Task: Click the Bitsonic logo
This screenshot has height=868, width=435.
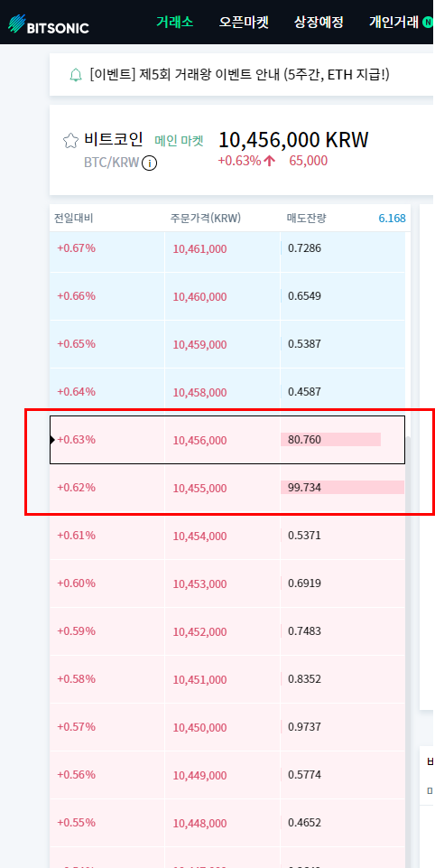Action: [x=48, y=23]
